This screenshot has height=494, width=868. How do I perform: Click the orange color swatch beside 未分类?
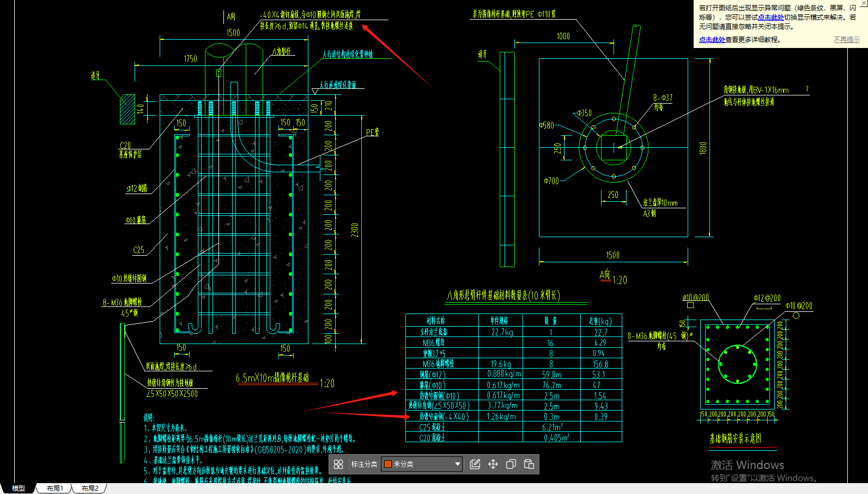pyautogui.click(x=388, y=464)
